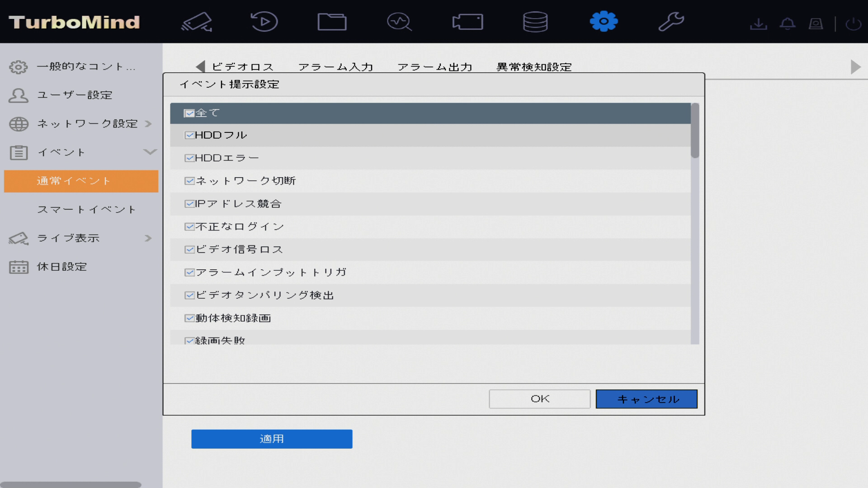
Task: Expand ネットワーク設定 submenu arrow
Action: pos(148,124)
